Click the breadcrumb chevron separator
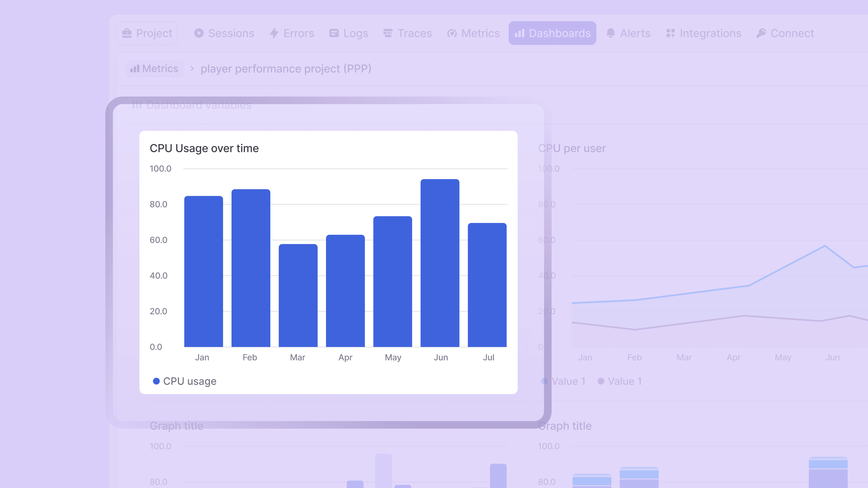Image resolution: width=868 pixels, height=488 pixels. coord(192,69)
